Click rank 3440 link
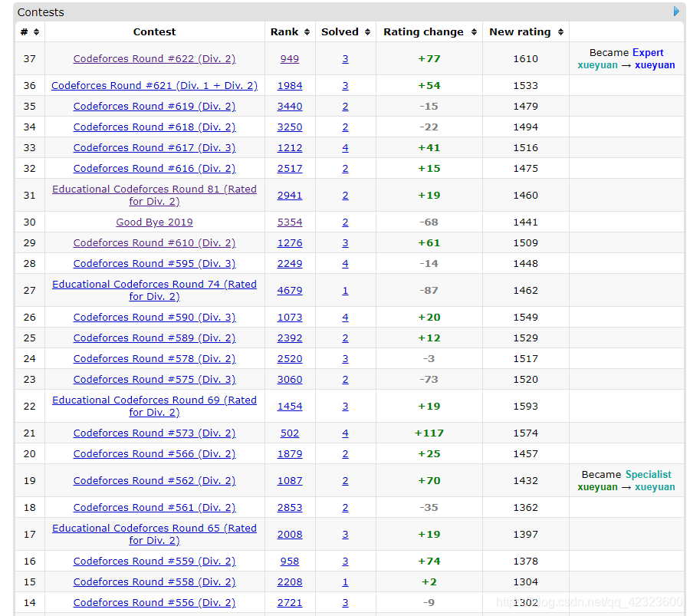 (290, 106)
